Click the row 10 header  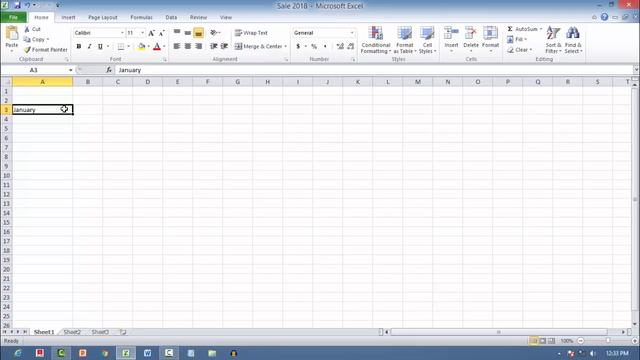[x=6, y=176]
